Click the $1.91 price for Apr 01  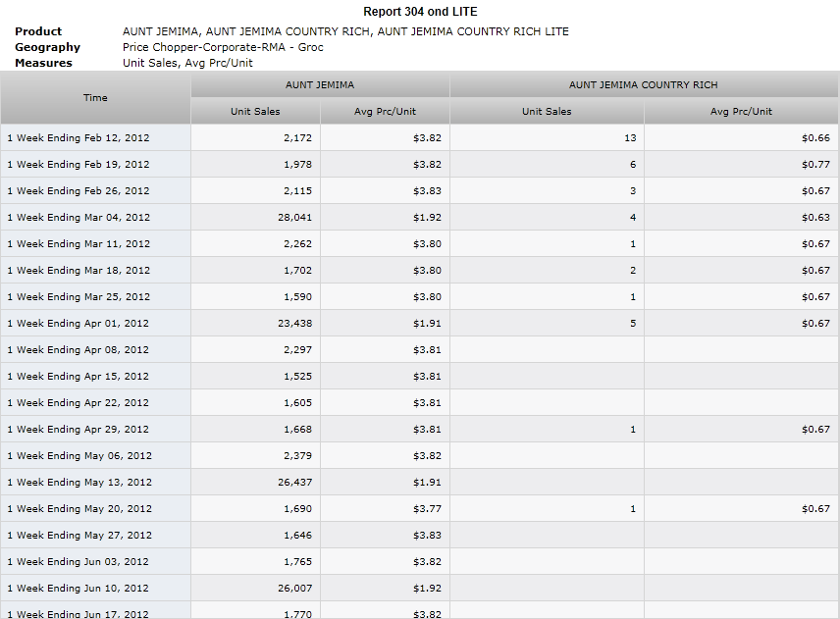pos(427,324)
